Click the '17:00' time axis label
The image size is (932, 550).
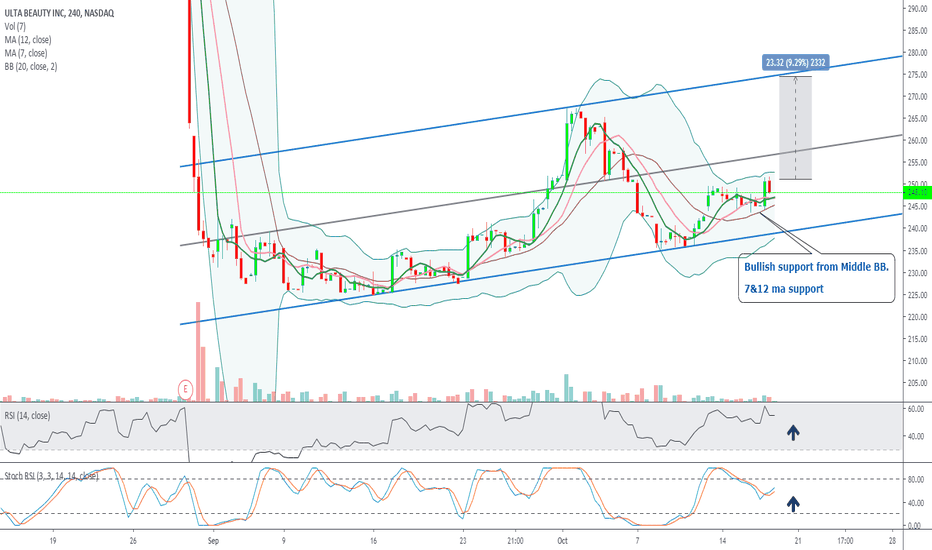click(845, 540)
